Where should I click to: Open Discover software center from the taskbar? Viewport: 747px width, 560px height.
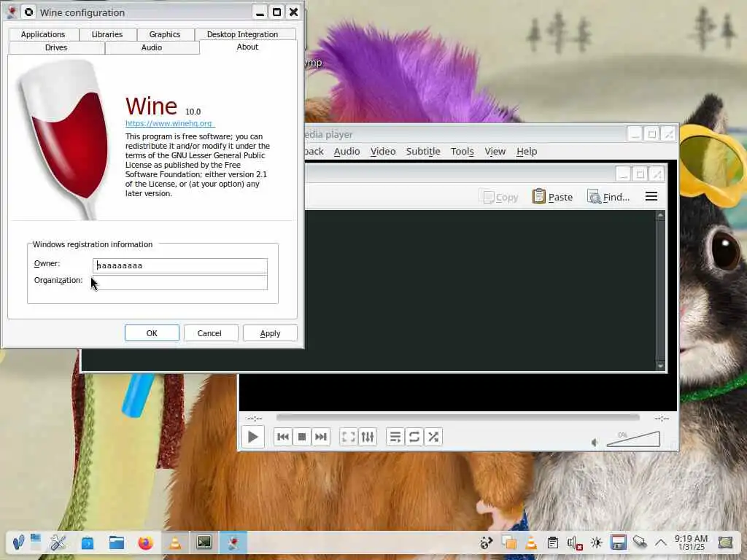click(x=88, y=542)
